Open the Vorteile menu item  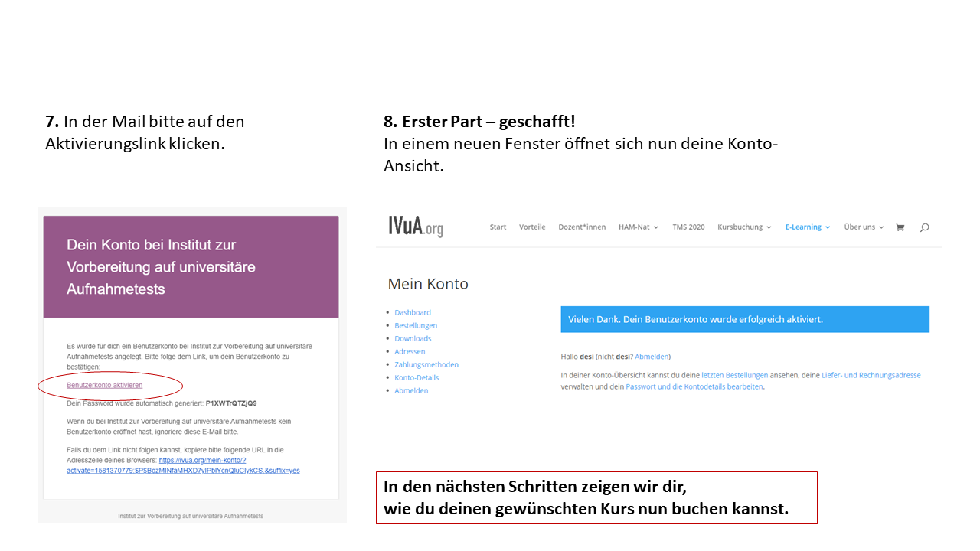(x=532, y=227)
